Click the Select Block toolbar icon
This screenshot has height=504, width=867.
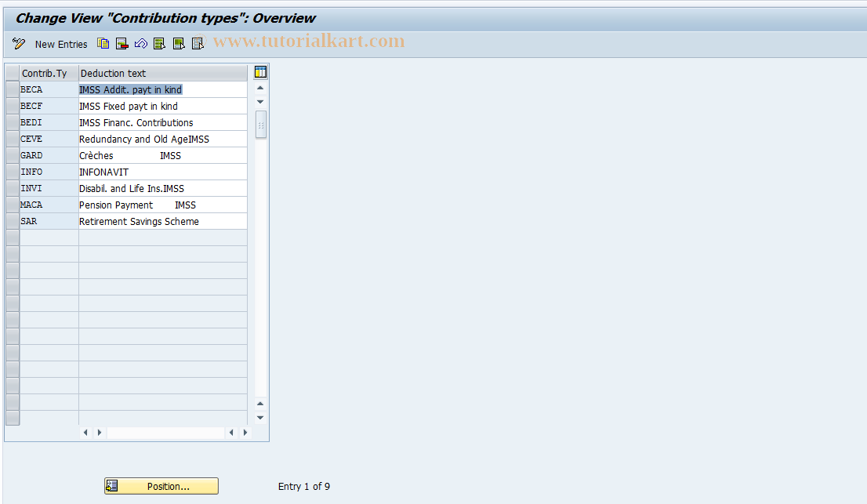pos(179,44)
